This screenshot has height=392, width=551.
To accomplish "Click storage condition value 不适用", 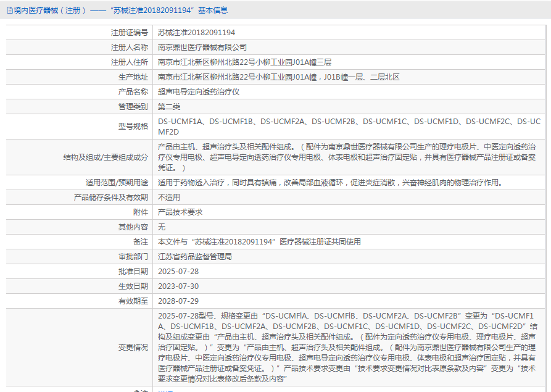I will click(x=169, y=197).
